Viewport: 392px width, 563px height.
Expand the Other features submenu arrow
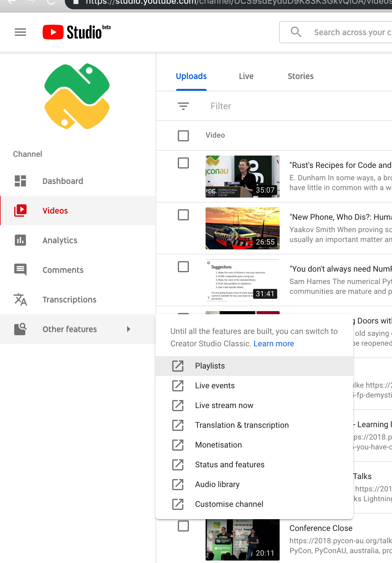(129, 329)
